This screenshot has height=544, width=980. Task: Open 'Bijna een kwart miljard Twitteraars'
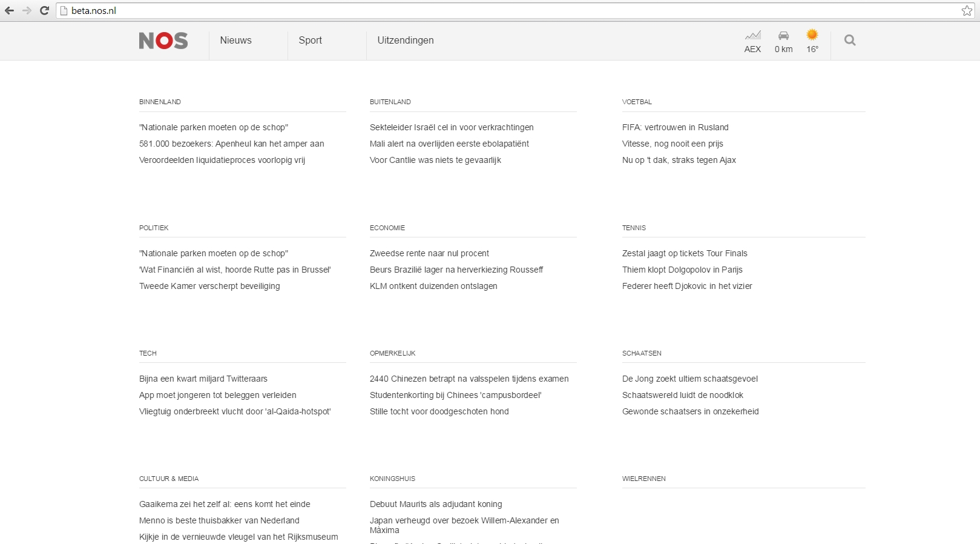[x=203, y=379]
